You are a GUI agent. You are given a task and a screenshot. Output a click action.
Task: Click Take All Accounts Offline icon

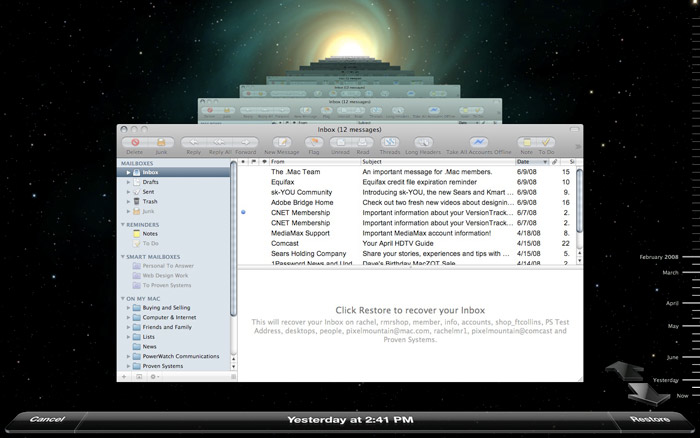point(479,142)
